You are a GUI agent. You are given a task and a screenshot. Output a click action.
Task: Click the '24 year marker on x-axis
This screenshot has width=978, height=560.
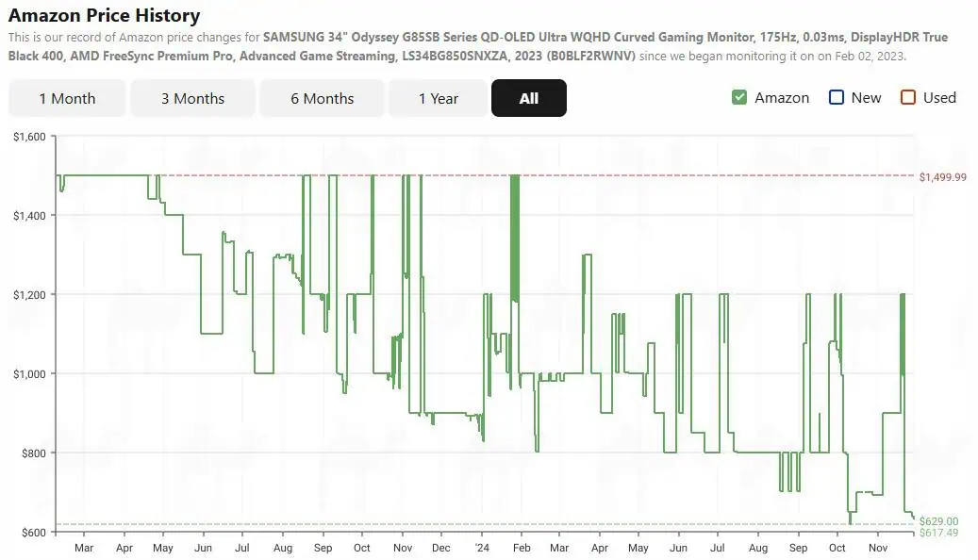482,548
